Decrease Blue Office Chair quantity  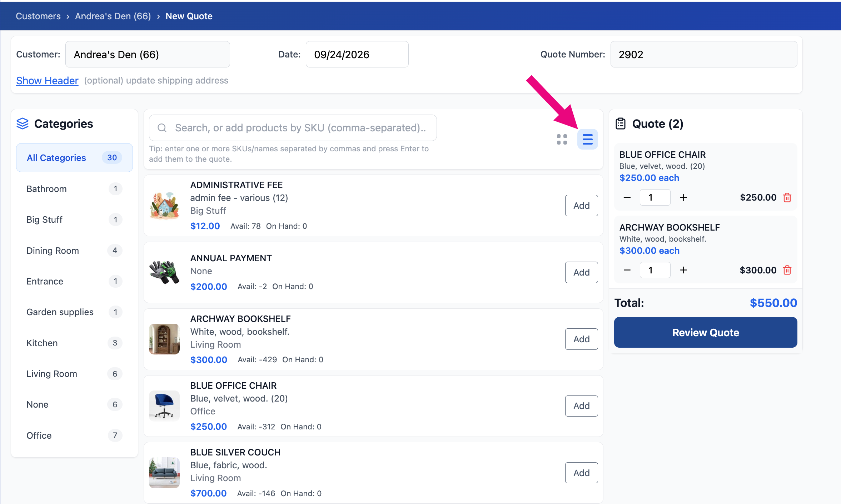click(627, 197)
